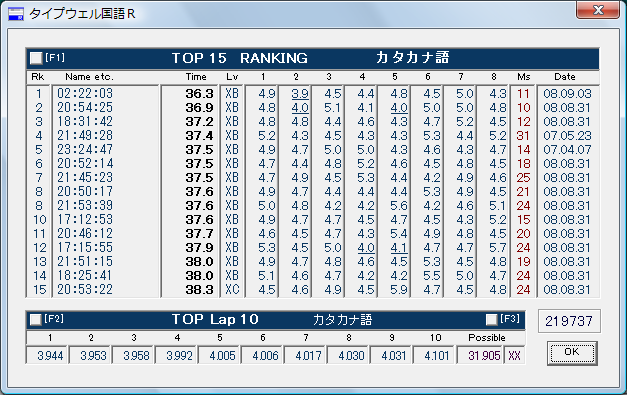The image size is (627, 395).
Task: Click the Time column header
Action: coord(196,77)
